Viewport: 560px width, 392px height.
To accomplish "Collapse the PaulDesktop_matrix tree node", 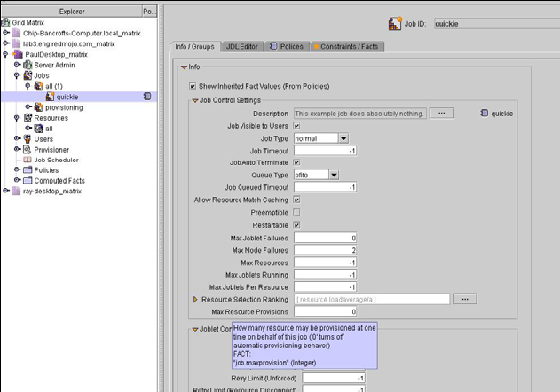I will point(5,55).
